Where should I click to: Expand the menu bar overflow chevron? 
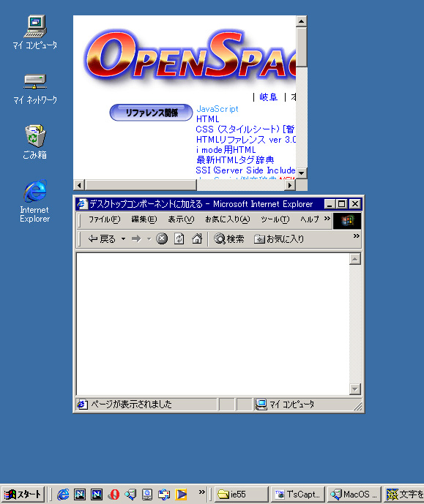(327, 219)
